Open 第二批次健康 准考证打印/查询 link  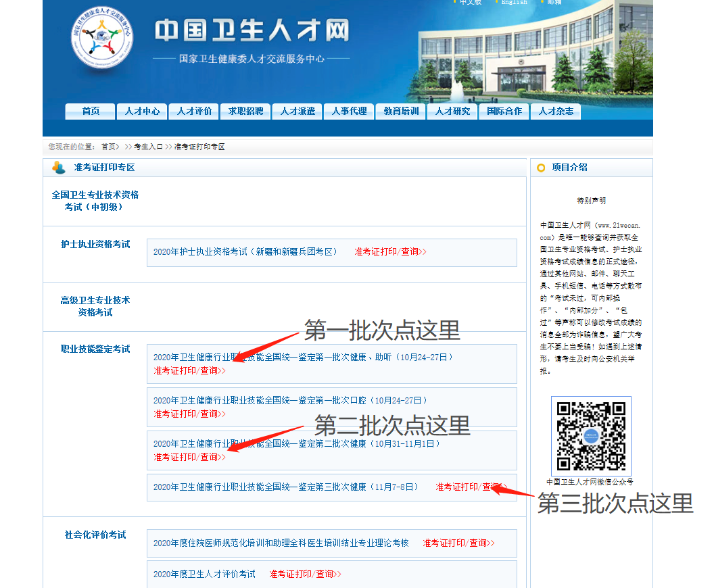tap(189, 457)
